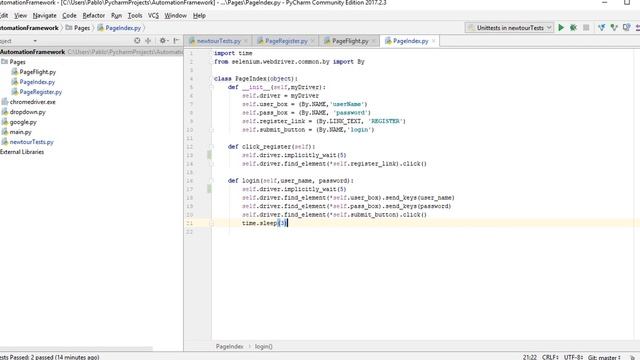
Task: Click AutomationFramework breadcrumb in navigation bar
Action: [29, 28]
